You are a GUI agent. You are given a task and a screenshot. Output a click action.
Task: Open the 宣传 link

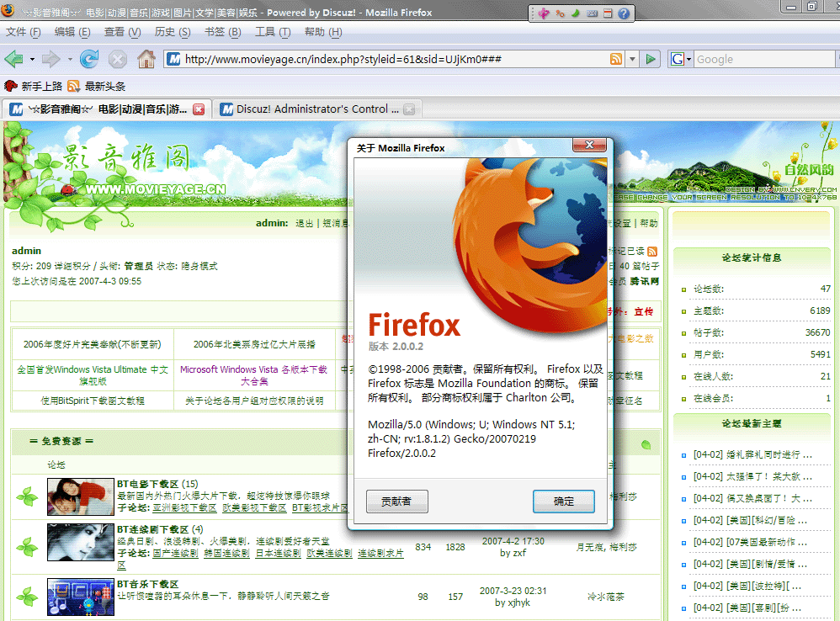coord(643,311)
